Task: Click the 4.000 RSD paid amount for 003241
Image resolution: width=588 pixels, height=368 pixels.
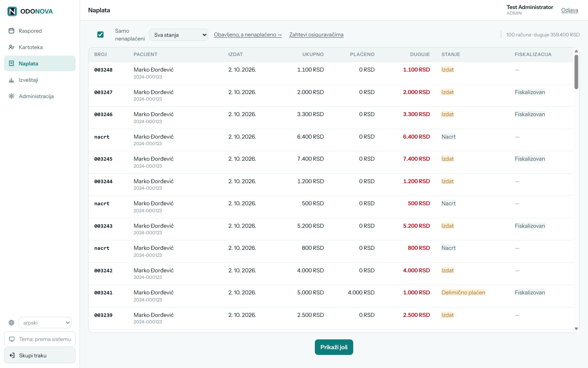Action: click(361, 292)
